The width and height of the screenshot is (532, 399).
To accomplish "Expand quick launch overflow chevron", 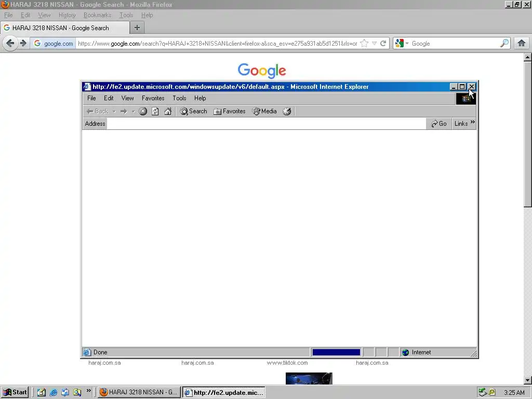I will pos(88,391).
